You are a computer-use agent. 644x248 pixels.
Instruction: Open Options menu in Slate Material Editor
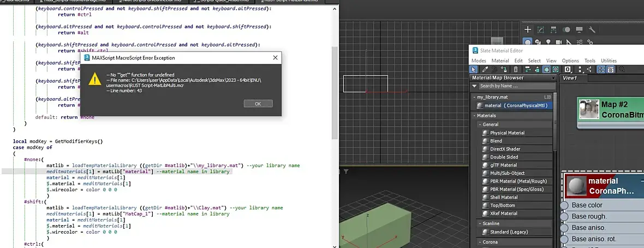tap(570, 61)
